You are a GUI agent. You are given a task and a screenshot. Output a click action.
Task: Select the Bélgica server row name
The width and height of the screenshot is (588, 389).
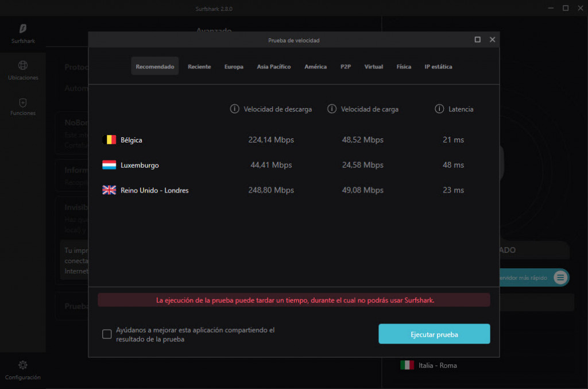(x=131, y=140)
